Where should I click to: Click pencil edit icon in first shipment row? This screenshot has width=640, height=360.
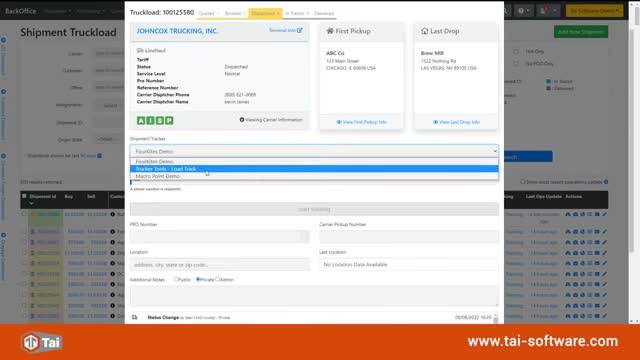(604, 214)
